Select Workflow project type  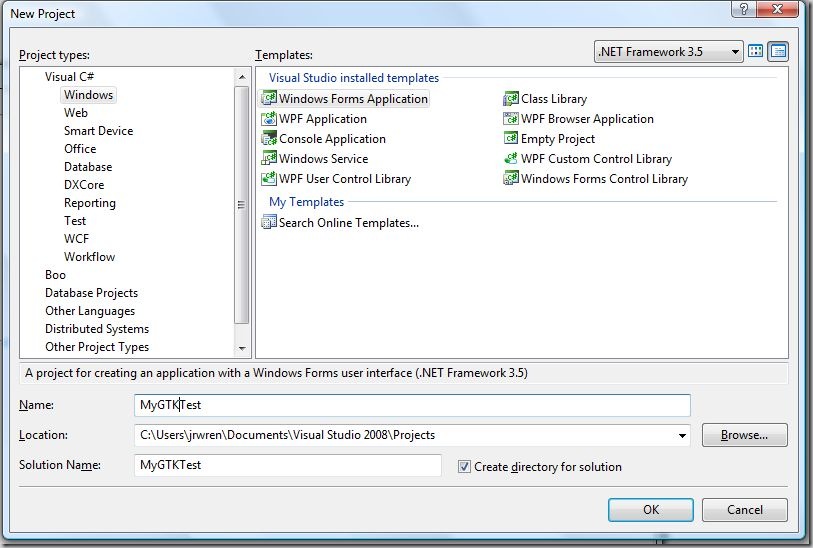(89, 257)
